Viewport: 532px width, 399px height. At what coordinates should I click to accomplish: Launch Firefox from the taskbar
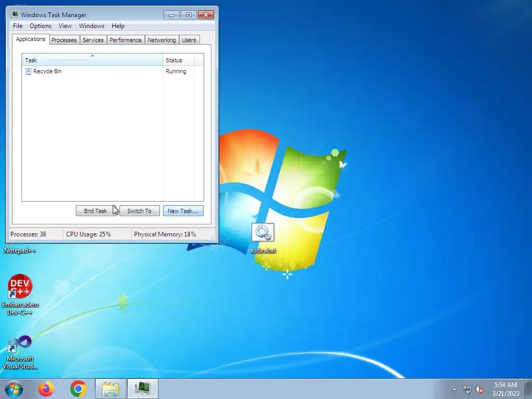click(x=46, y=389)
